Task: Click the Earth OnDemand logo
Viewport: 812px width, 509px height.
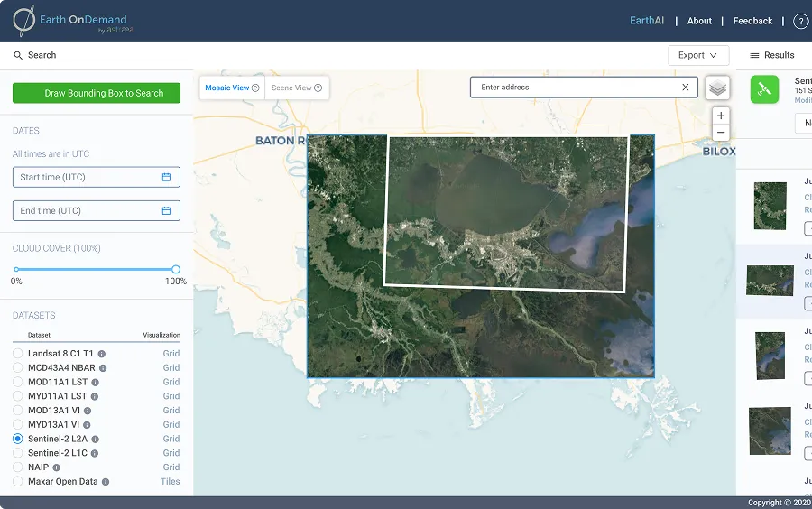Action: click(x=72, y=22)
